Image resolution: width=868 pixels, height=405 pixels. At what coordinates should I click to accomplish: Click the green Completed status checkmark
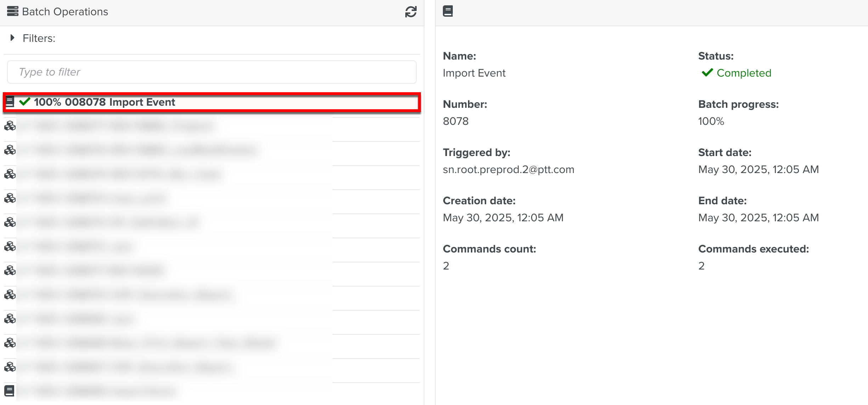click(x=707, y=73)
